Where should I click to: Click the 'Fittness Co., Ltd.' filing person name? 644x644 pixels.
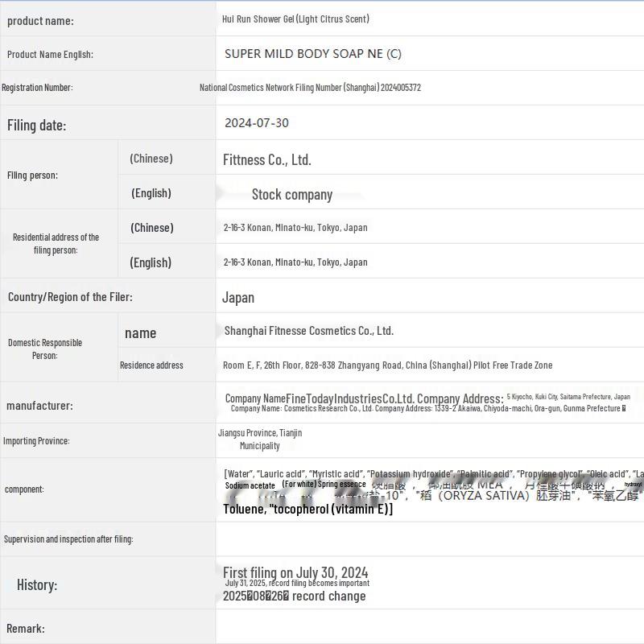pos(266,160)
